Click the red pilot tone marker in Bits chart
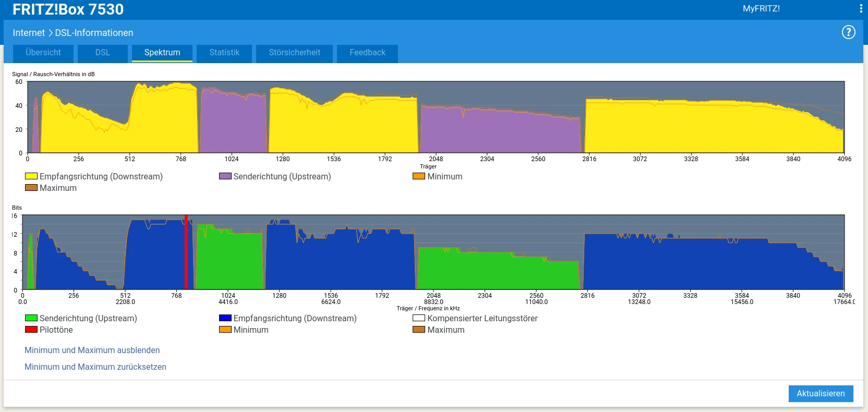This screenshot has height=412, width=868. tap(186, 252)
